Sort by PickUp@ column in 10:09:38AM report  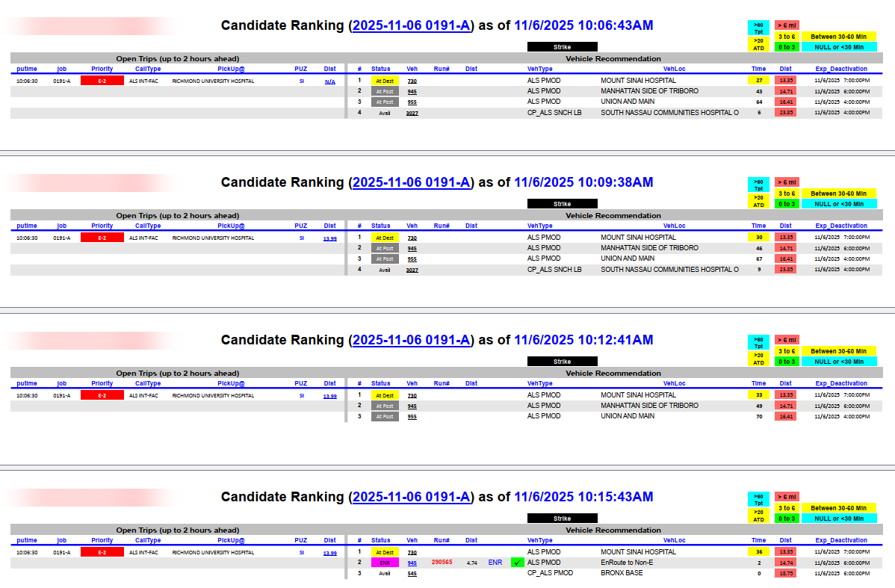(x=231, y=226)
